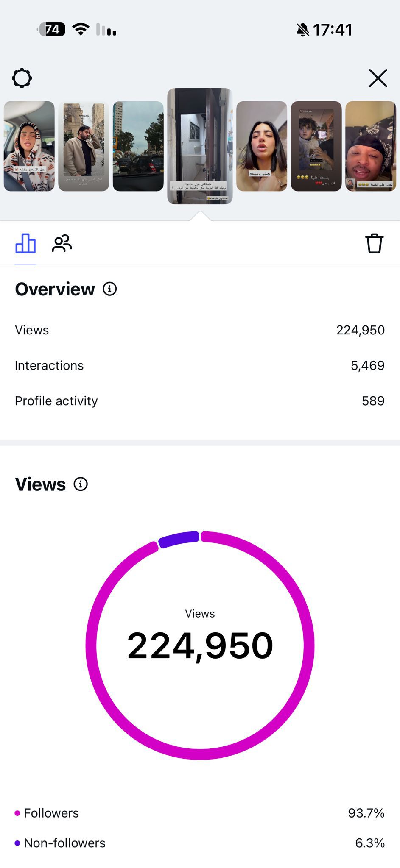Tap the purple non-followers arc segment
The height and width of the screenshot is (868, 400).
tap(179, 539)
